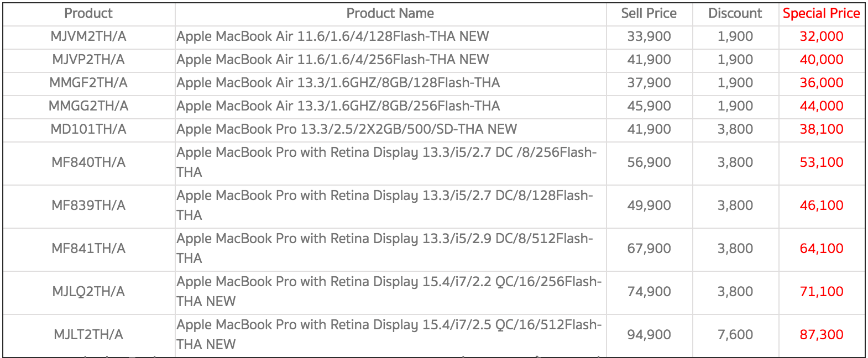Click the 46,100 special price

click(x=821, y=206)
